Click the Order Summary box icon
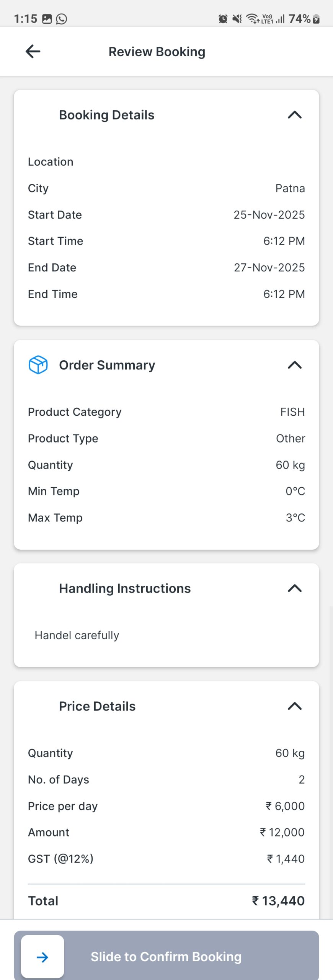333x980 pixels. point(38,365)
